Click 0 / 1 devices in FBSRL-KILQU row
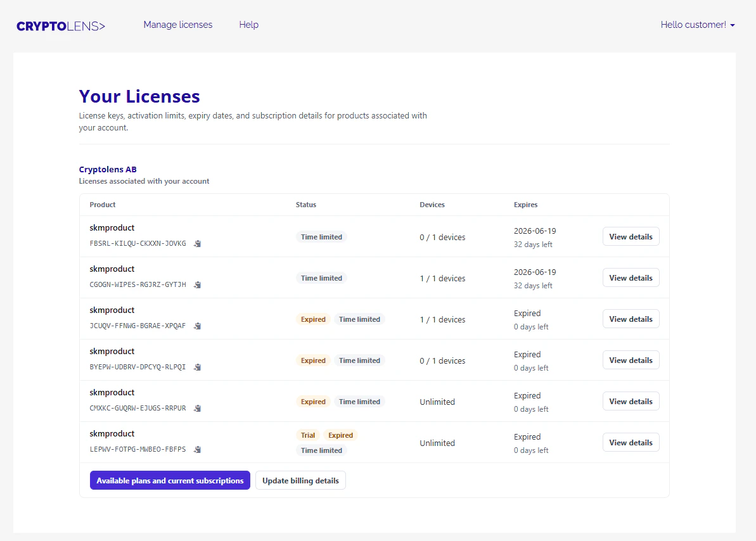Screen dimensions: 756x541 point(442,237)
